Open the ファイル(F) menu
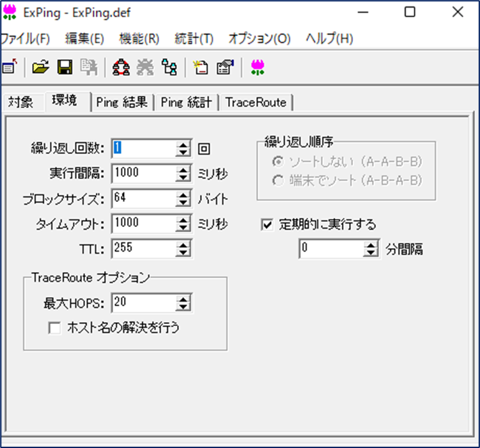Viewport: 480px width, 448px height. point(25,38)
